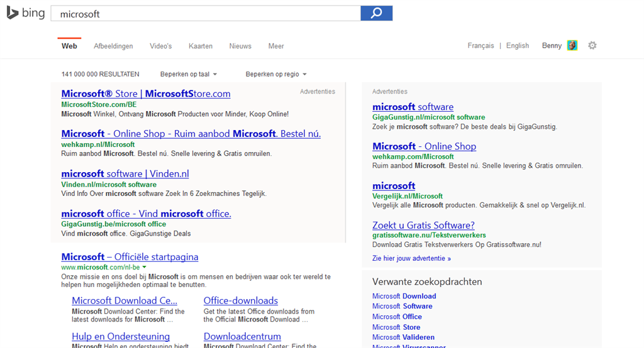The height and width of the screenshot is (348, 644).
Task: Click Zie hier jouw advertentie »
Action: tap(411, 258)
